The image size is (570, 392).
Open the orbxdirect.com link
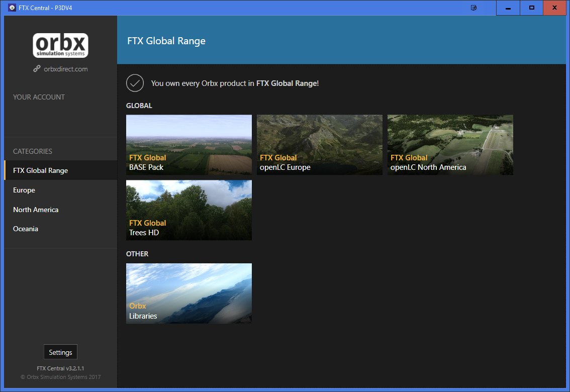(66, 69)
